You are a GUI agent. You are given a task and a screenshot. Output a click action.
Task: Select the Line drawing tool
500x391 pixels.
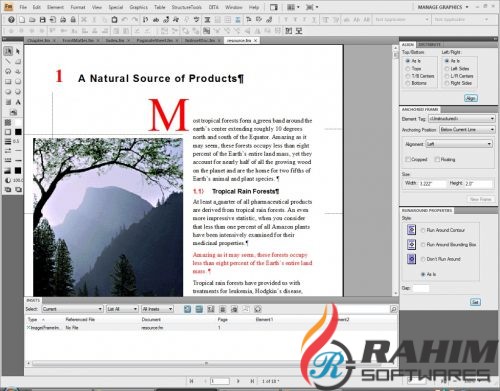coord(8,61)
